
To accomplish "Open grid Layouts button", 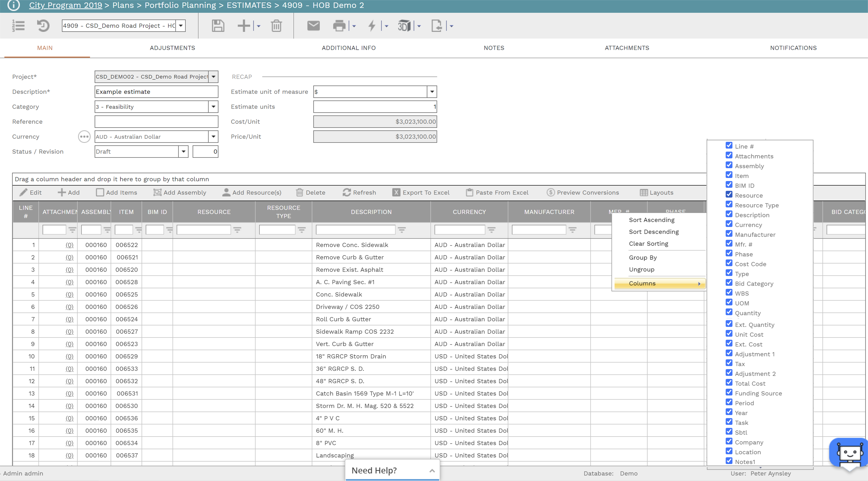I will pos(656,192).
